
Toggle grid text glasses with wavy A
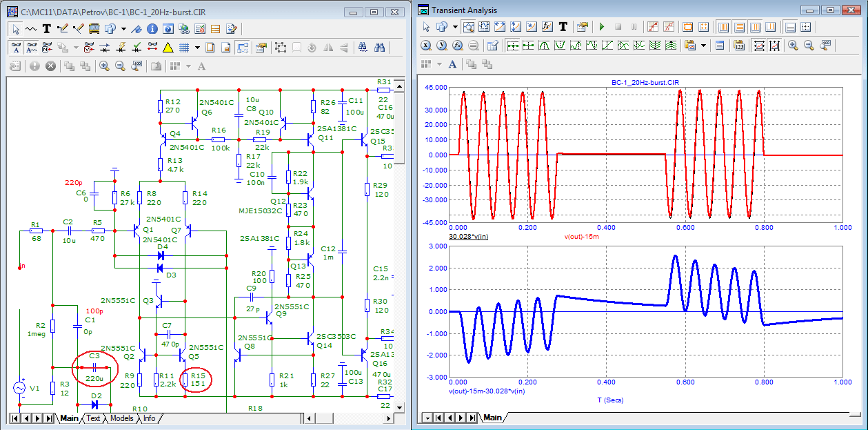pos(32,48)
